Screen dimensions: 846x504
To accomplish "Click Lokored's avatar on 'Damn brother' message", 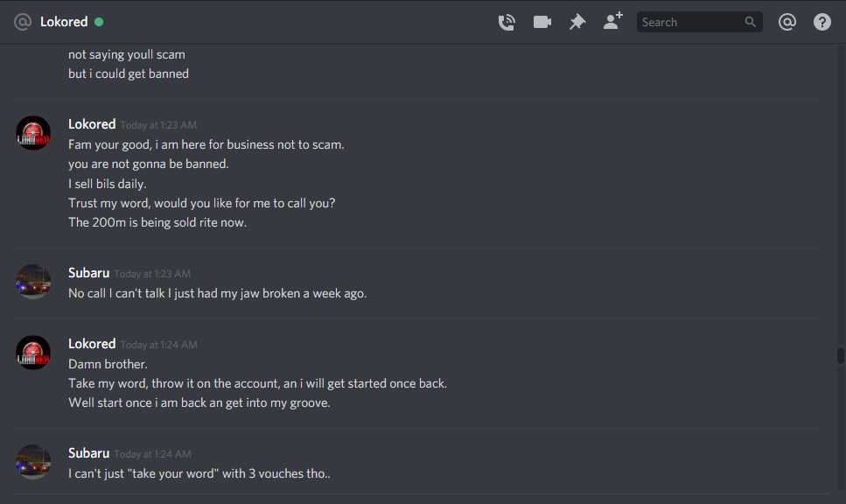I will [x=34, y=353].
